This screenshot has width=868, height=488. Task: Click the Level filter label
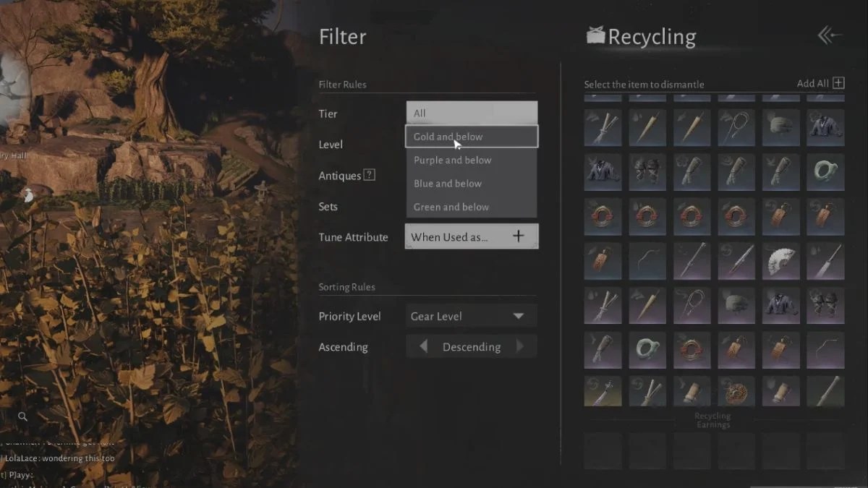tap(331, 145)
